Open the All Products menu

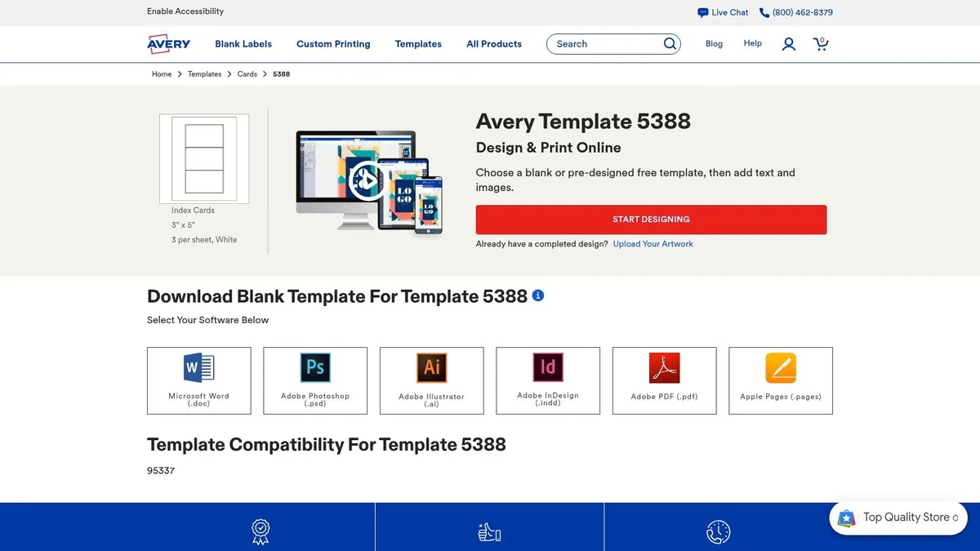pos(494,44)
